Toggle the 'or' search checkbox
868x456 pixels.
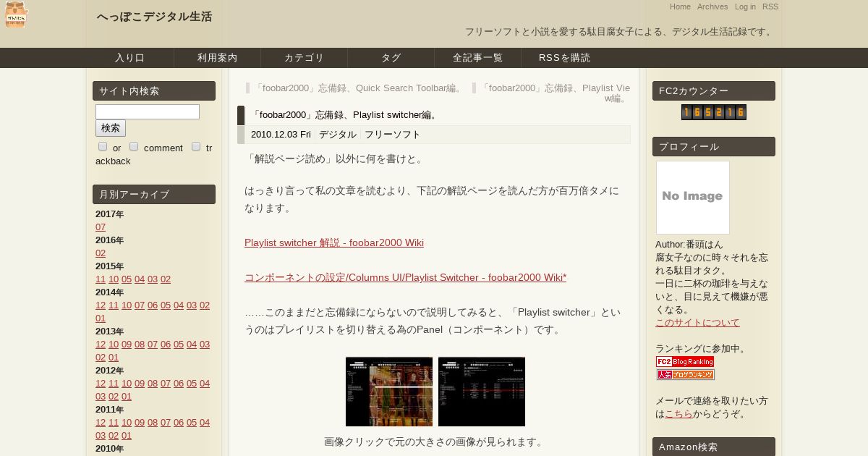[103, 147]
